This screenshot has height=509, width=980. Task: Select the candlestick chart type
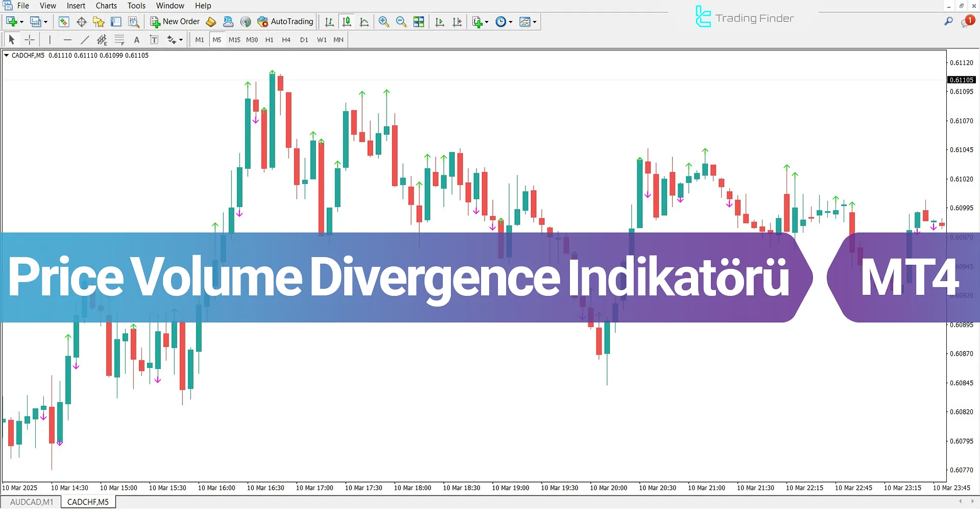(347, 21)
